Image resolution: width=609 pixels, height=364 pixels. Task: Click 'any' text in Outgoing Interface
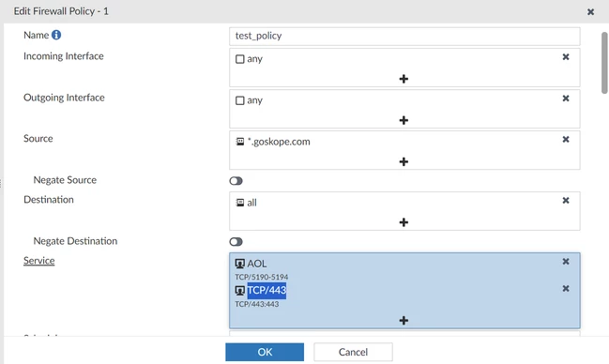255,100
